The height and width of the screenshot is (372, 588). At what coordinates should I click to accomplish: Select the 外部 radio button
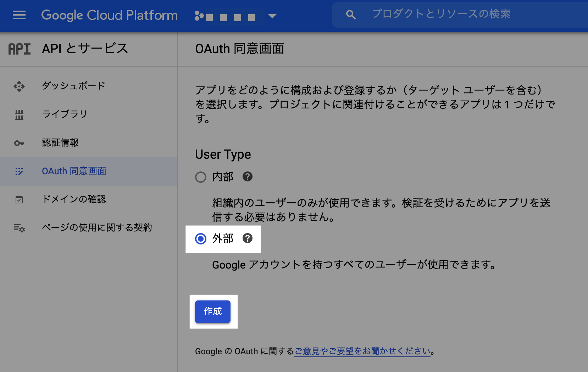point(201,239)
